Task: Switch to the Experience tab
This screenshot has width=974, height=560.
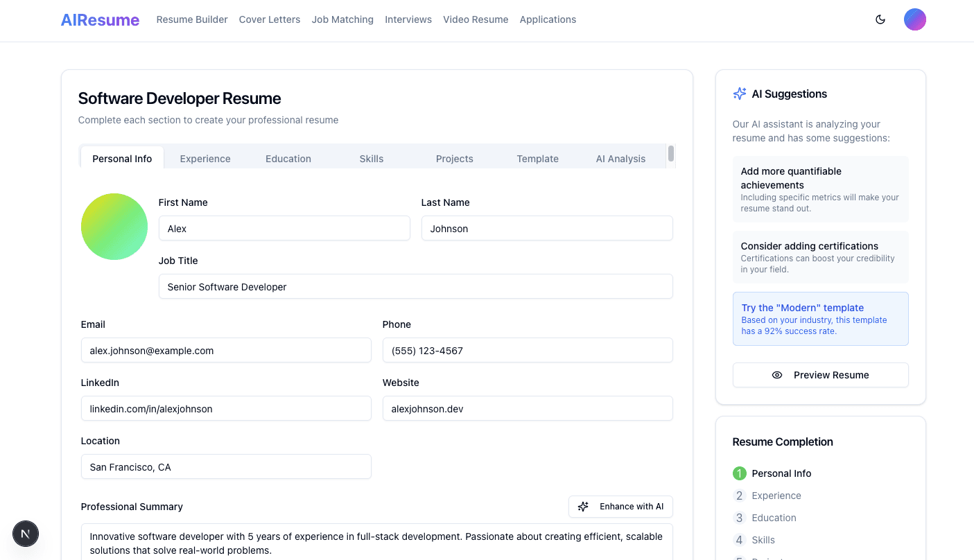Action: coord(205,158)
